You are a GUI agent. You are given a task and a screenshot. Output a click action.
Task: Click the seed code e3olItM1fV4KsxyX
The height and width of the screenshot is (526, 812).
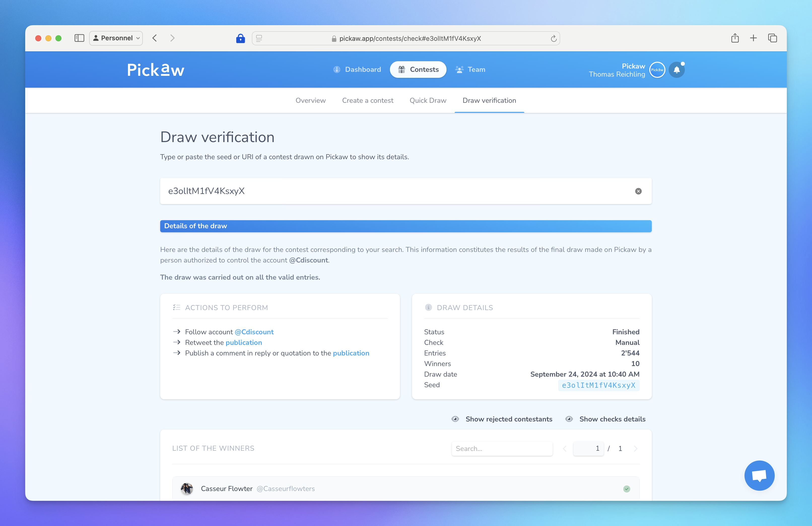(598, 385)
